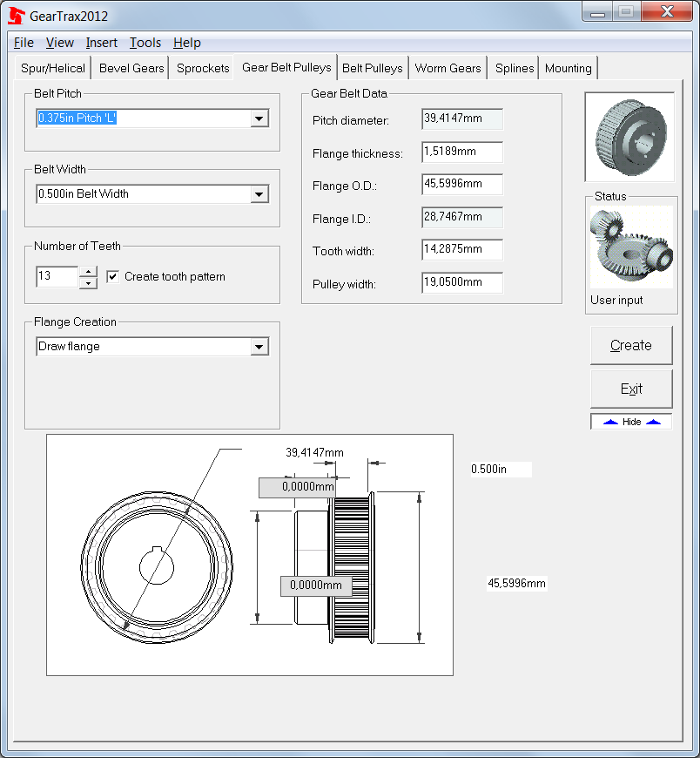Open the Flange Creation dropdown arrow
The height and width of the screenshot is (758, 700).
pos(259,347)
